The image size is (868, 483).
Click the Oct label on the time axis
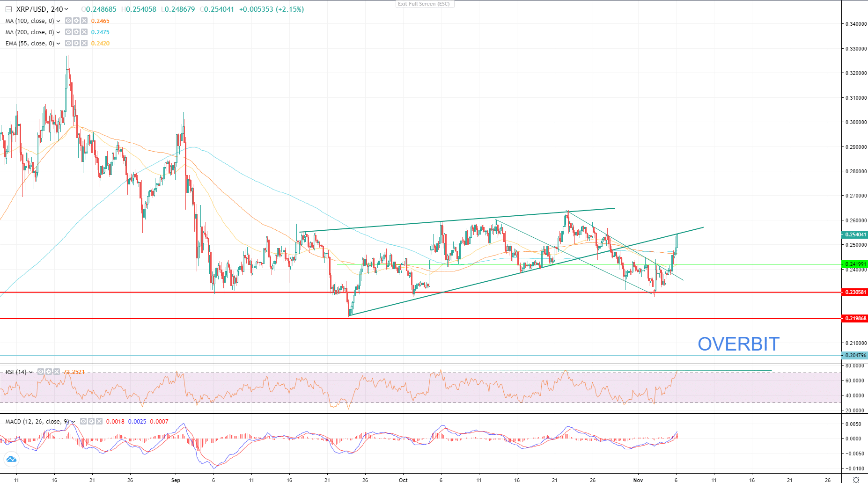(403, 480)
